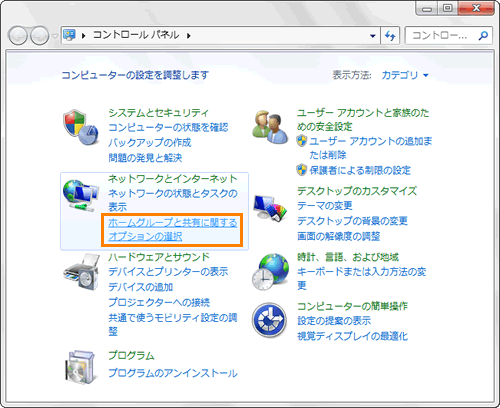
Task: Open デスクトップのカスタマイズ category
Action: 357,191
